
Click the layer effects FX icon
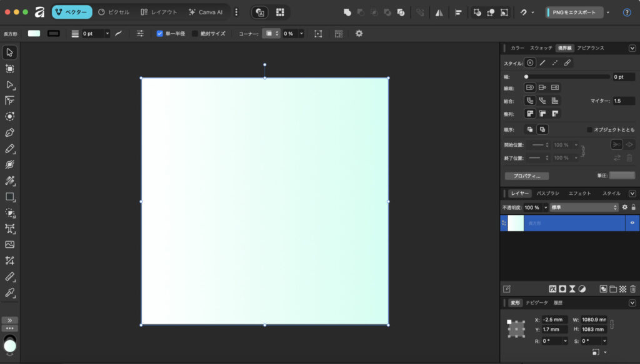tap(552, 289)
